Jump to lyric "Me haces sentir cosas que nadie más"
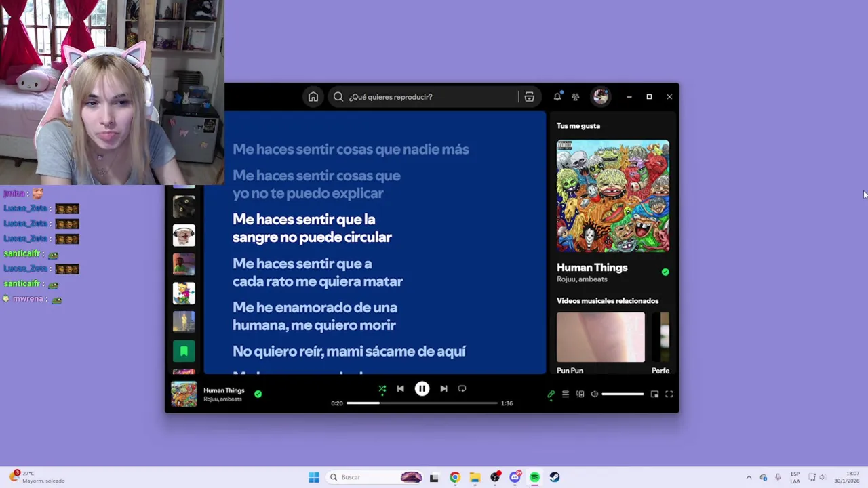This screenshot has width=868, height=488. pos(351,150)
